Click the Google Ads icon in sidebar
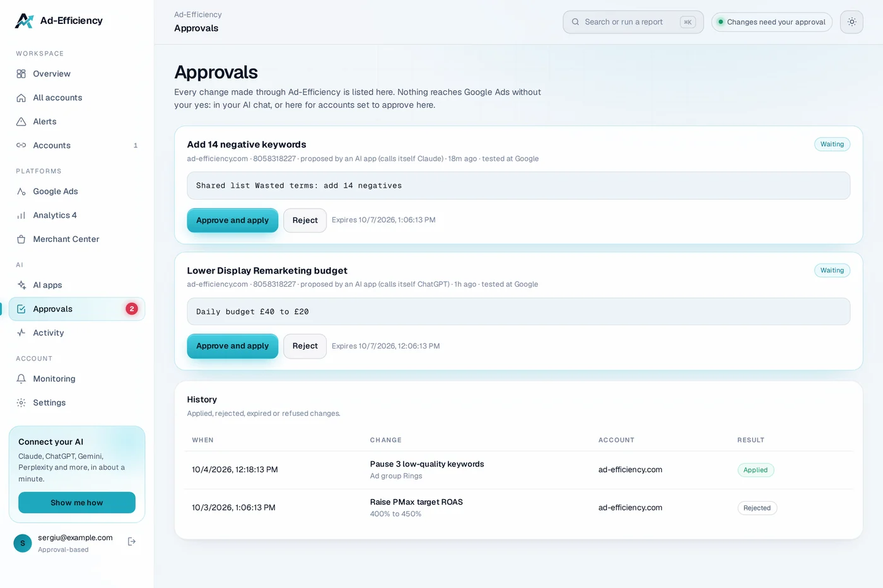883x588 pixels. click(21, 192)
